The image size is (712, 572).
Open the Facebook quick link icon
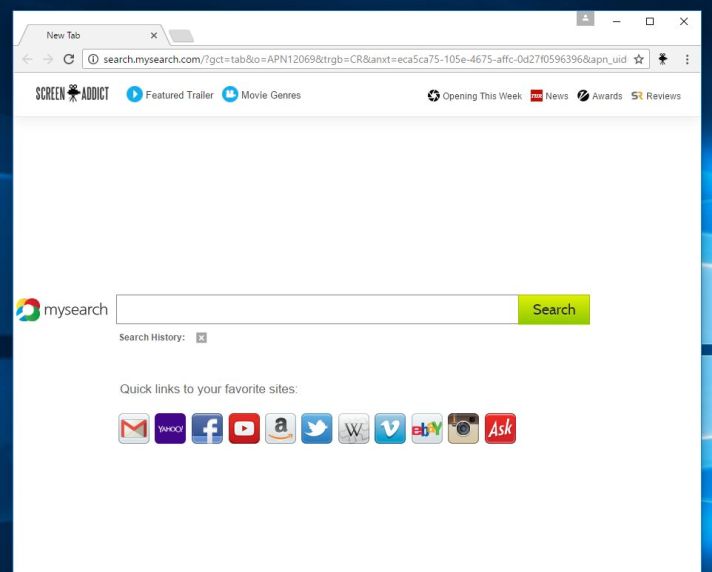tap(207, 428)
